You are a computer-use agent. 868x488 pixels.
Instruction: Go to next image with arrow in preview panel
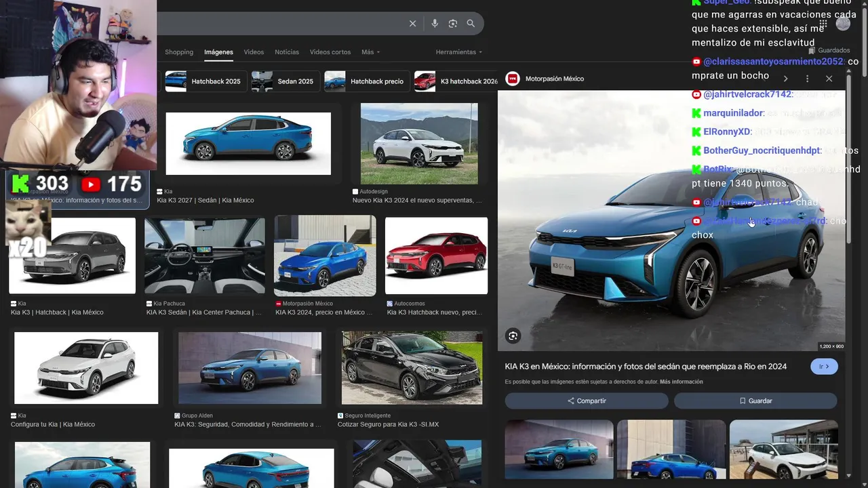point(785,79)
